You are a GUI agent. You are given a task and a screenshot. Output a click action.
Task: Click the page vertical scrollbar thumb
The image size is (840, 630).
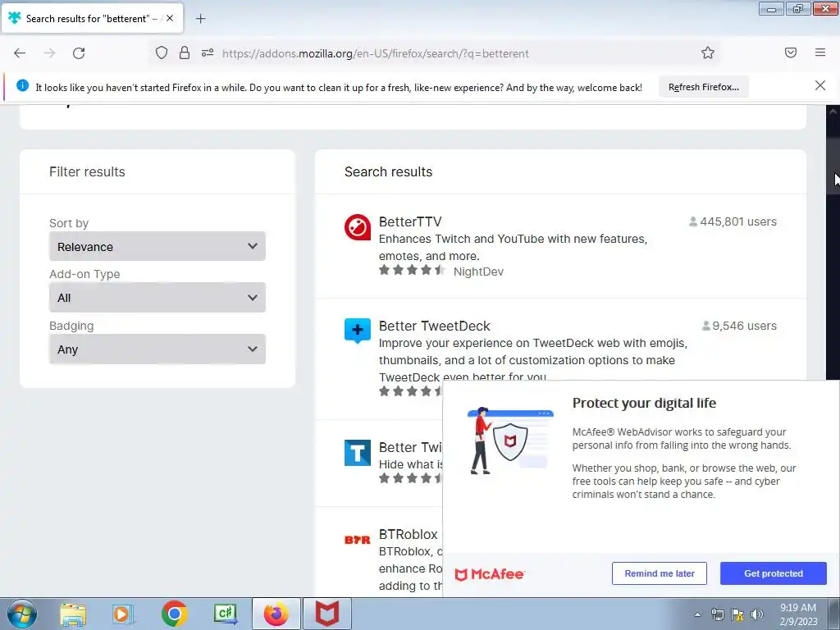pos(833,166)
